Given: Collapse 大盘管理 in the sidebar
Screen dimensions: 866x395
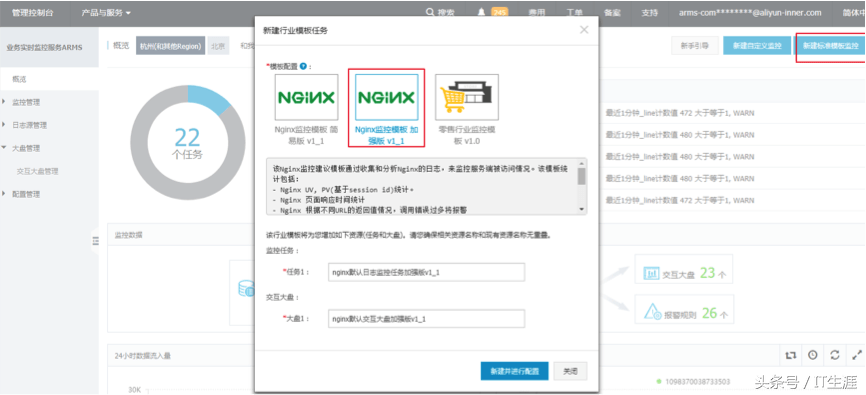Looking at the screenshot, I should pos(25,149).
